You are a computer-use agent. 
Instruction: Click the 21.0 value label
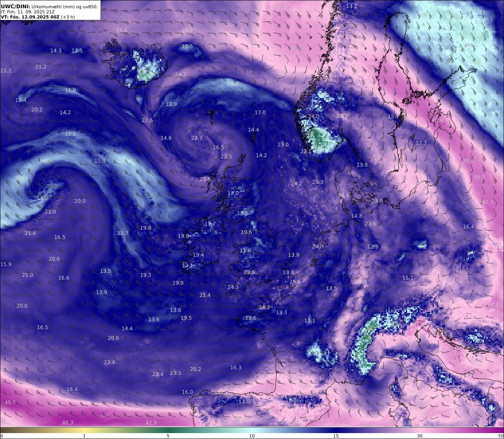[x=28, y=275]
